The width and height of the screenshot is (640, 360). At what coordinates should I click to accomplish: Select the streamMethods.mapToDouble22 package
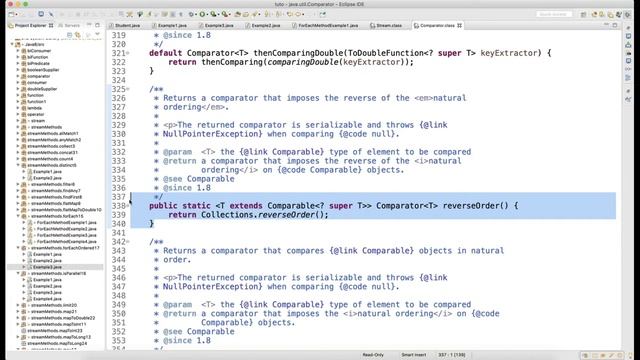[x=62, y=318]
